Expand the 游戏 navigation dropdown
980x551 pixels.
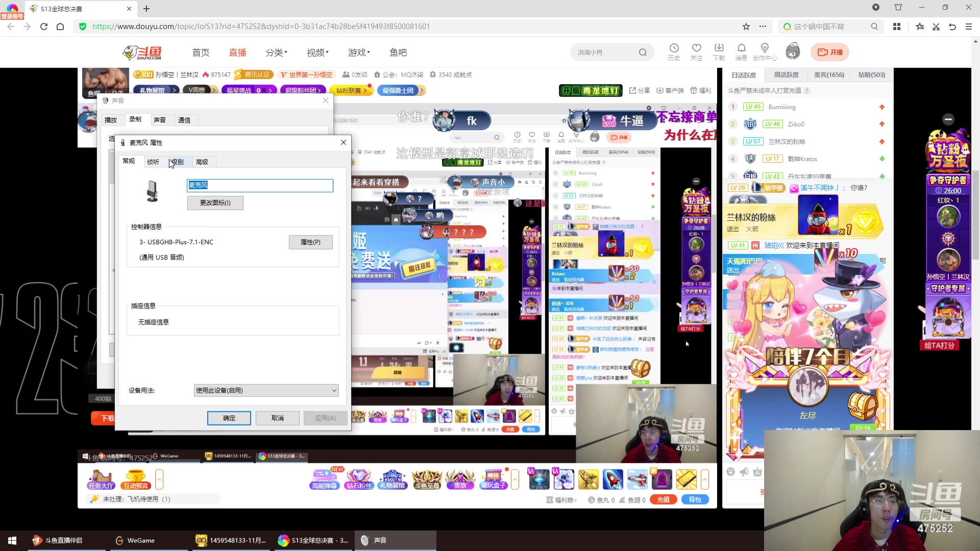359,53
